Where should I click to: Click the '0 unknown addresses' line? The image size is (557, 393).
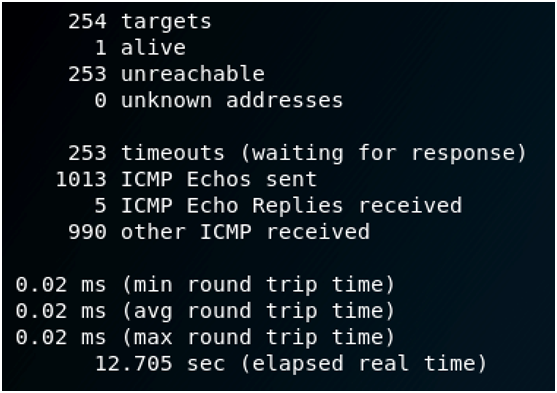click(219, 100)
